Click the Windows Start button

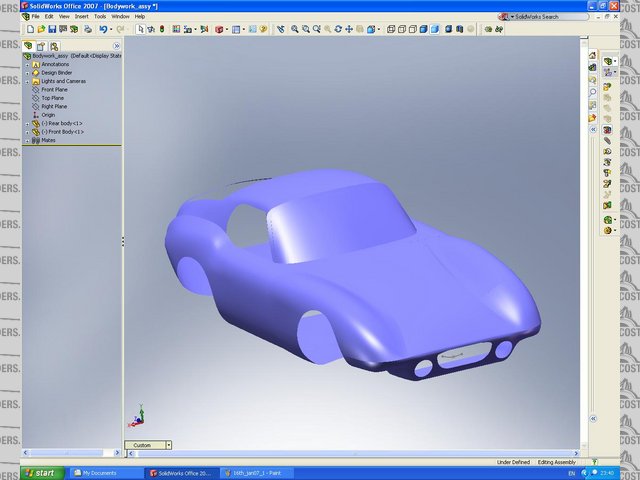(38, 472)
